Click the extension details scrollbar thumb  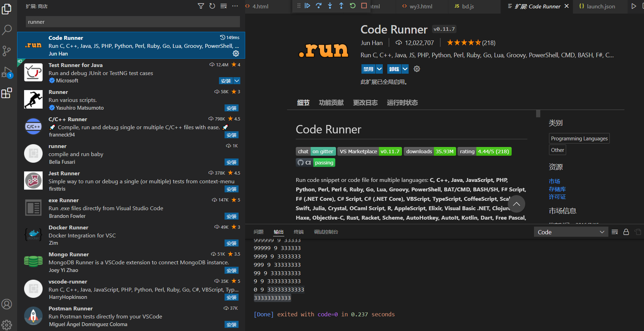pos(538,113)
